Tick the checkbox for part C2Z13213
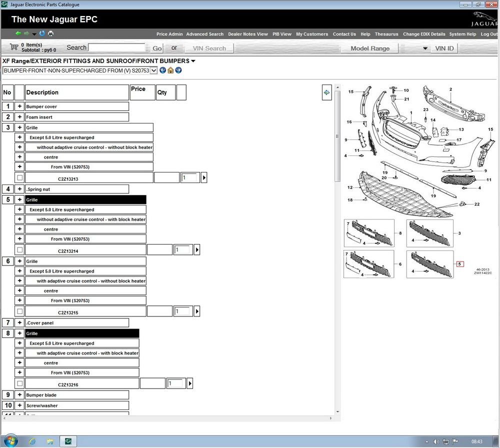 pyautogui.click(x=19, y=177)
